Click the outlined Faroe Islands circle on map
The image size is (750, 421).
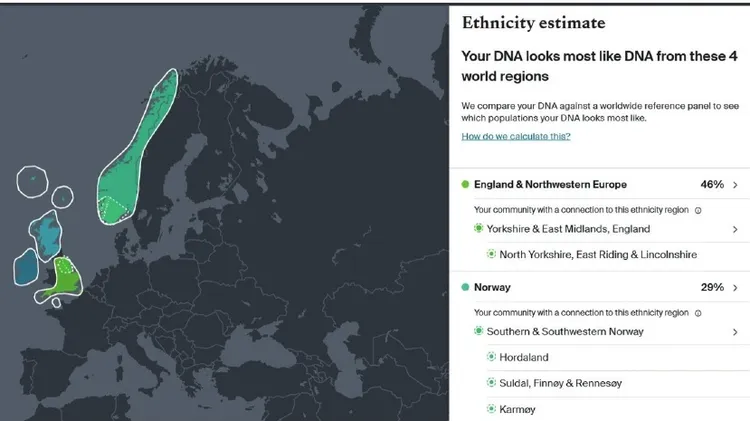[x=63, y=197]
